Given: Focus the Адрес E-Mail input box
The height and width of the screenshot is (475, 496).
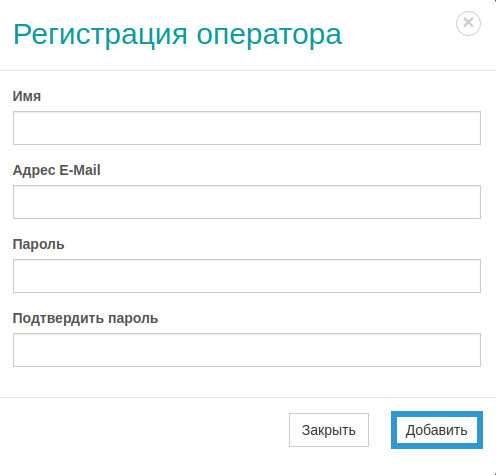Looking at the screenshot, I should 247,202.
